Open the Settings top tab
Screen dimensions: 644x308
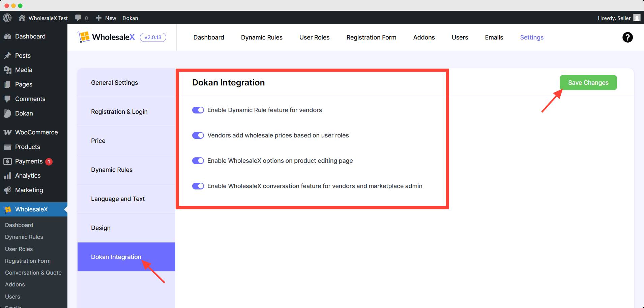click(x=532, y=37)
